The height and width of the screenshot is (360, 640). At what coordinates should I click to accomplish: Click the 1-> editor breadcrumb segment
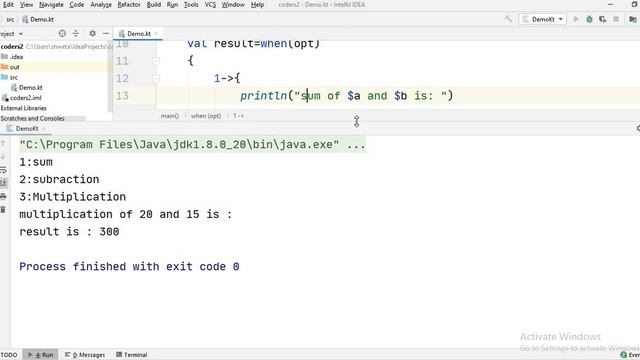(x=238, y=116)
